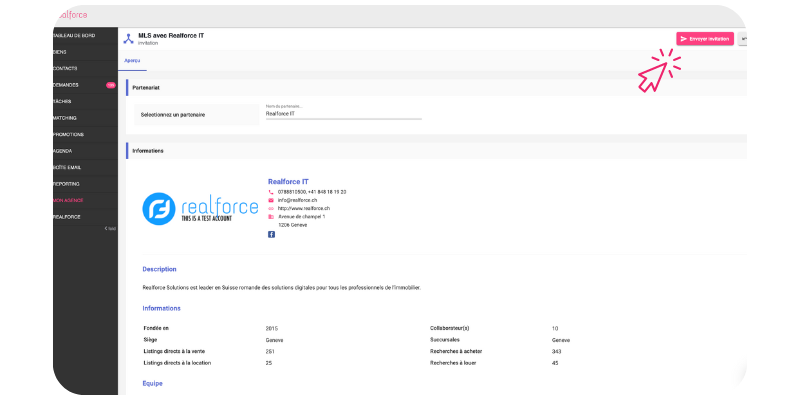Click the Siège label
The height and width of the screenshot is (400, 800).
pyautogui.click(x=151, y=339)
